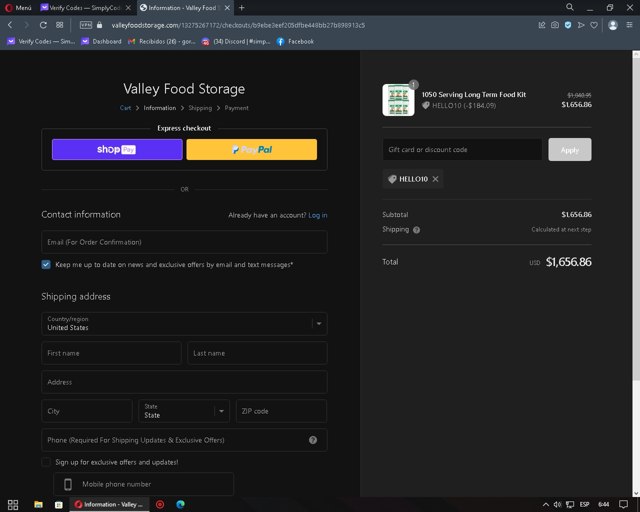Click the Total price $1,656.86
The width and height of the screenshot is (640, 512).
(x=569, y=262)
